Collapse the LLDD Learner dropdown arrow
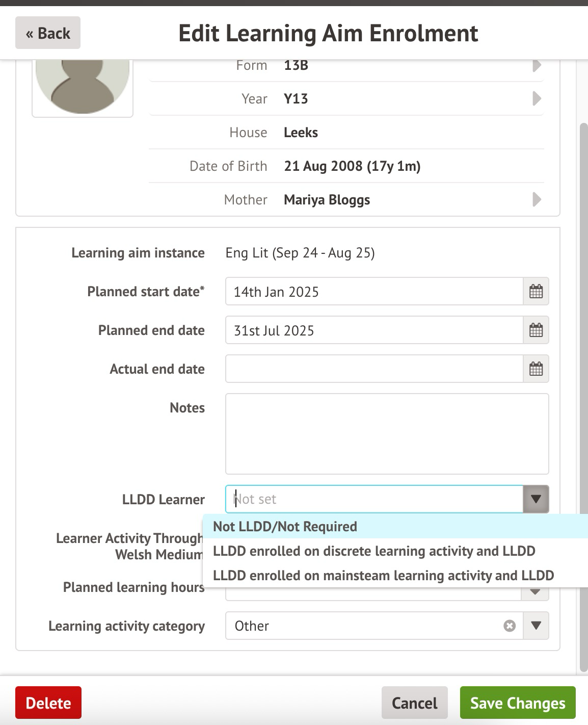 click(x=536, y=499)
